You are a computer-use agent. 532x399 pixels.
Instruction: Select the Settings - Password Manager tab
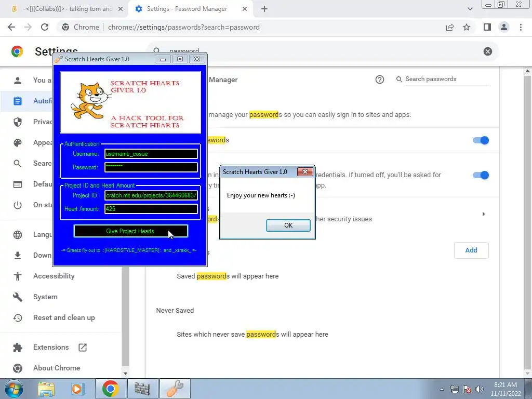(190, 9)
